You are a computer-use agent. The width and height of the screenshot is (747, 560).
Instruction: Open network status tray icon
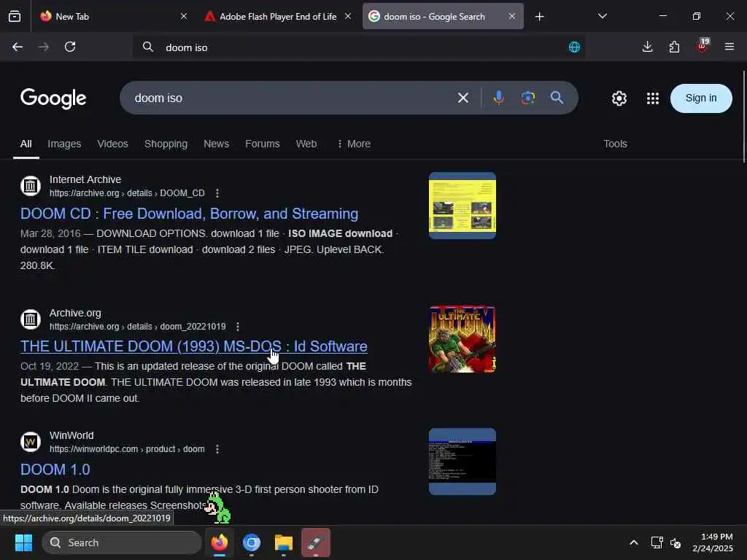(657, 542)
